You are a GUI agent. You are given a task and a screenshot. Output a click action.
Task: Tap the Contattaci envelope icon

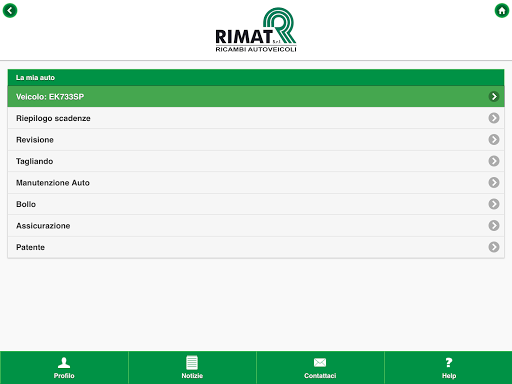pyautogui.click(x=320, y=362)
